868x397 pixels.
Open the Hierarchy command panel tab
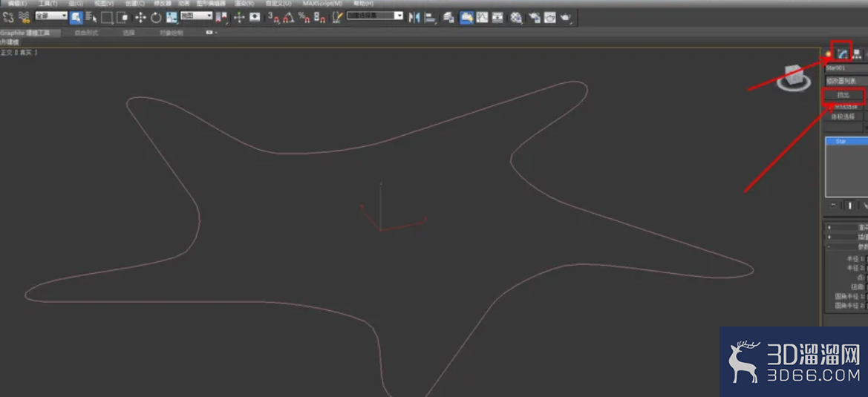click(857, 53)
